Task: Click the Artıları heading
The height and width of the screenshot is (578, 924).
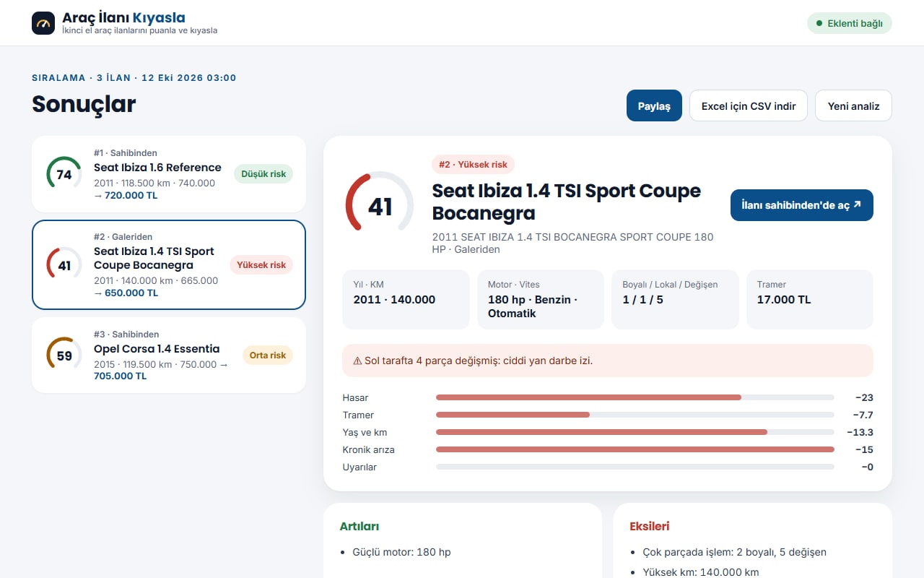Action: point(359,527)
